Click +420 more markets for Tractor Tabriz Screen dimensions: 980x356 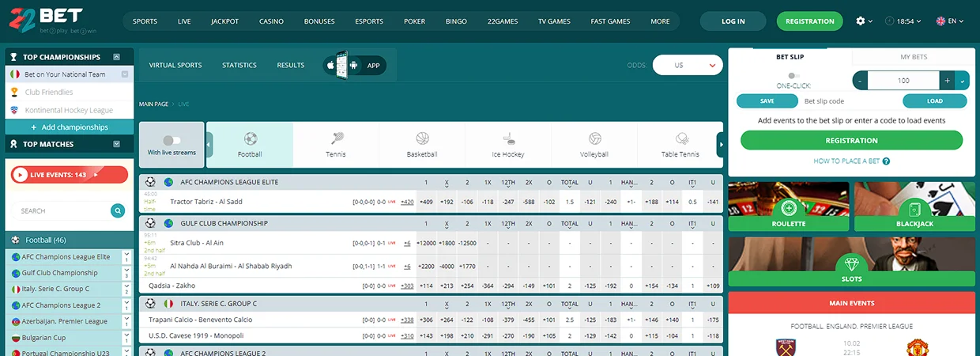point(407,202)
